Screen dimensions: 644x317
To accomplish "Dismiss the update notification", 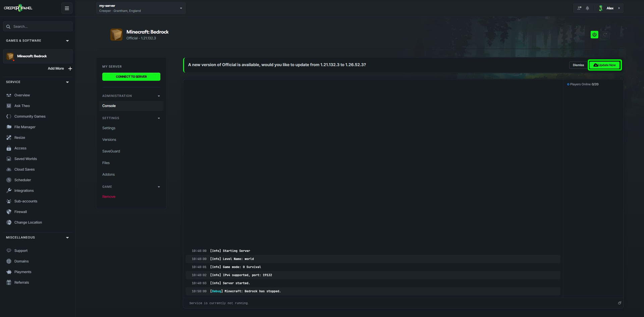I will (578, 65).
